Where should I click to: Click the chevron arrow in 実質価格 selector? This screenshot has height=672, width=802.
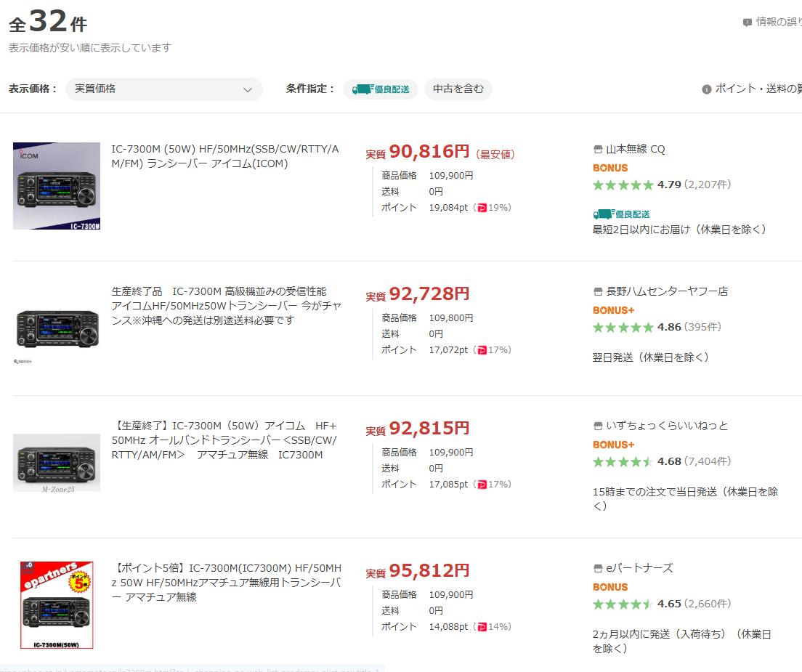point(247,90)
